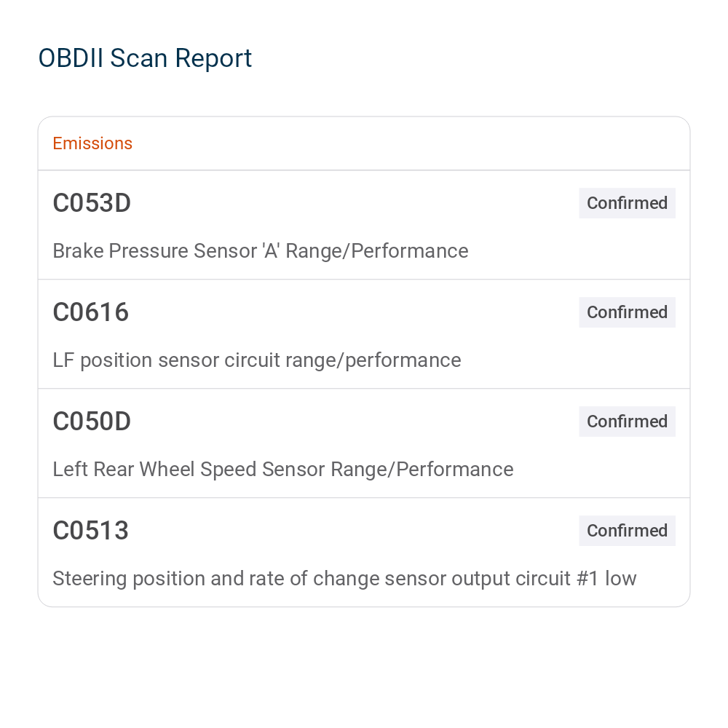Select Steering position sensor output description
728x728 pixels.
344,579
